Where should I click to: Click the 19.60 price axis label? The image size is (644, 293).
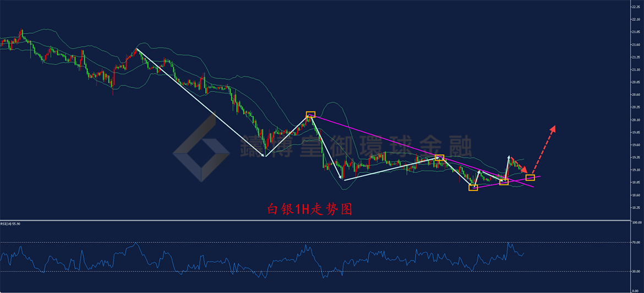tap(636, 145)
